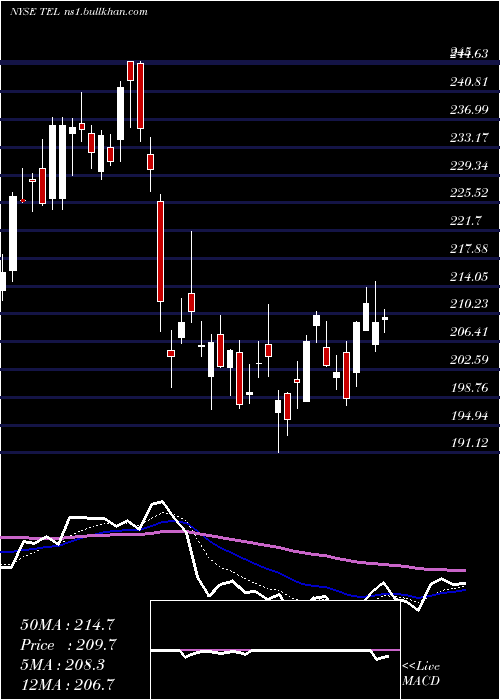Image resolution: width=500 pixels, height=700 pixels.
Task: Select the 214.05 price axis label
Action: (469, 277)
